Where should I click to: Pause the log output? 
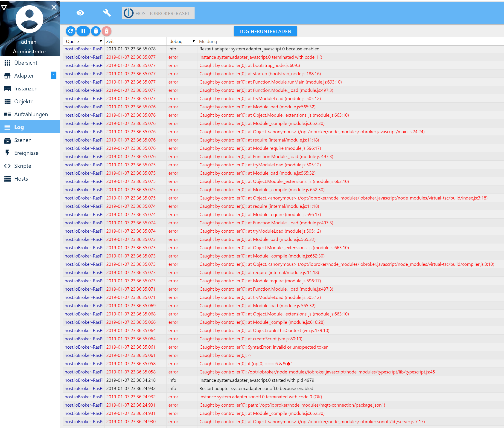(x=83, y=31)
